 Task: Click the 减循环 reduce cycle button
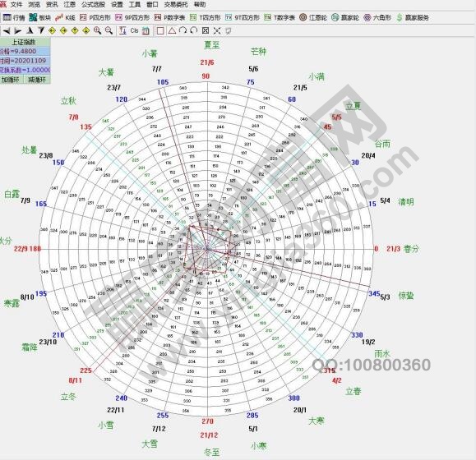[x=37, y=80]
